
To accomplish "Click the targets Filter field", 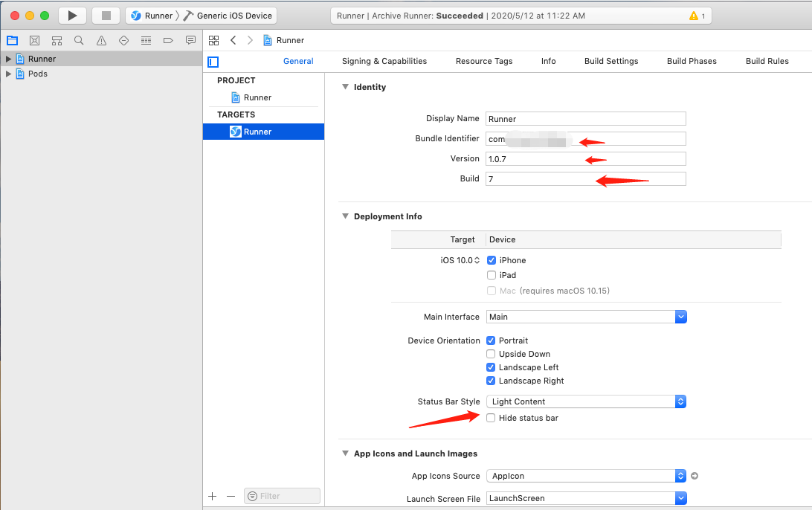I will pyautogui.click(x=283, y=496).
